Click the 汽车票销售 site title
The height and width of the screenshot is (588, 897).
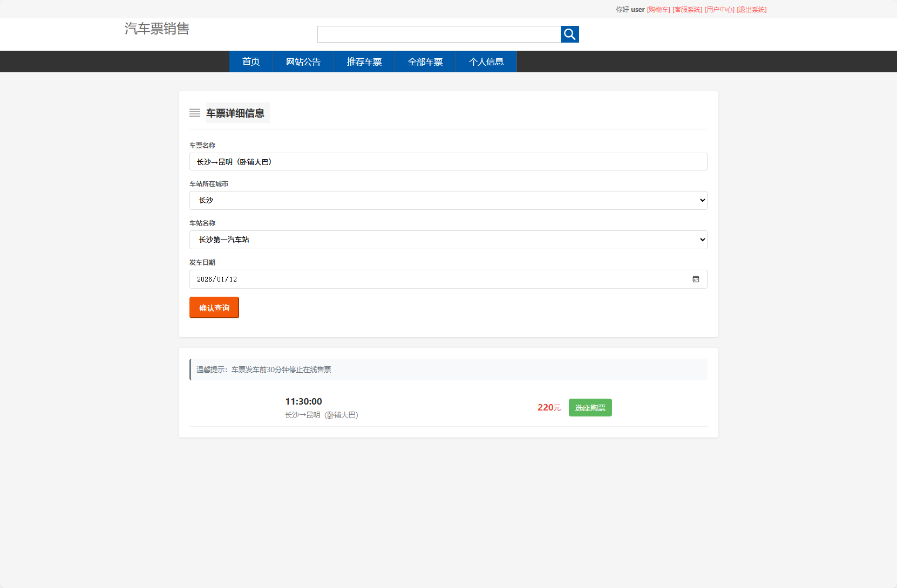[x=157, y=29]
